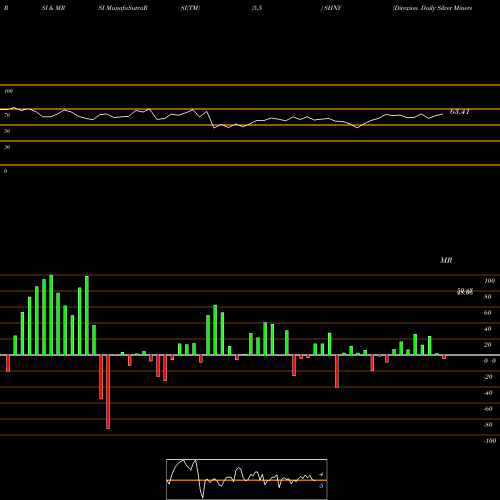Click the 60 label on MR axis
This screenshot has width=500, height=500.
(488, 313)
